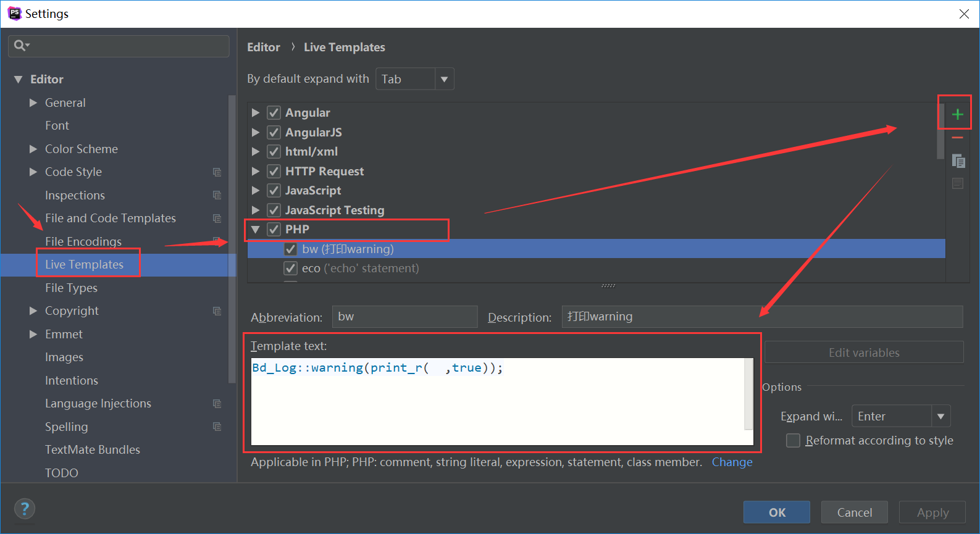Click the duplicate template icon
Screen dimensions: 980x534
tap(958, 161)
